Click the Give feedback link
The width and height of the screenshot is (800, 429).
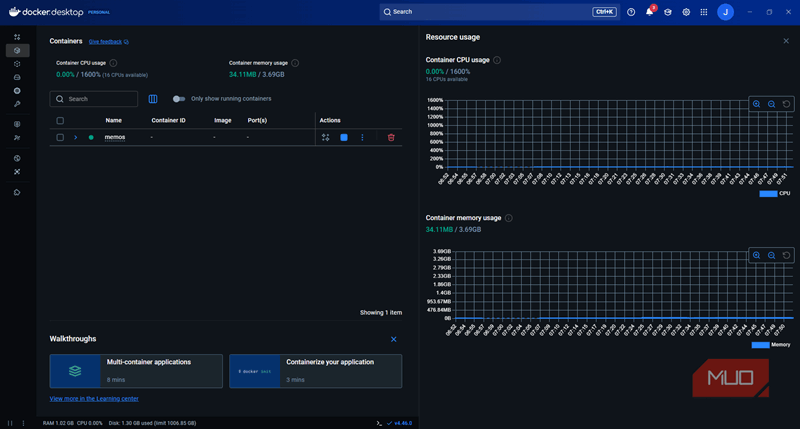point(107,42)
